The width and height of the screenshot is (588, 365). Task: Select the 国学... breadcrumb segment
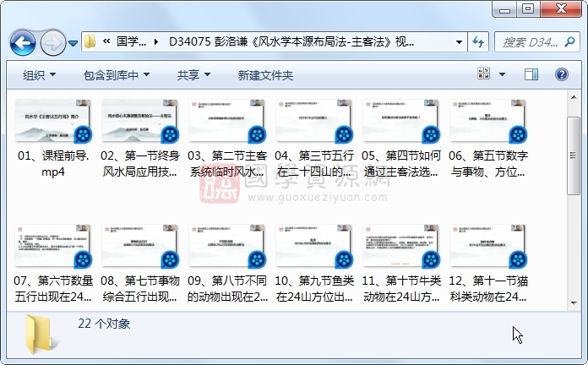(x=131, y=41)
